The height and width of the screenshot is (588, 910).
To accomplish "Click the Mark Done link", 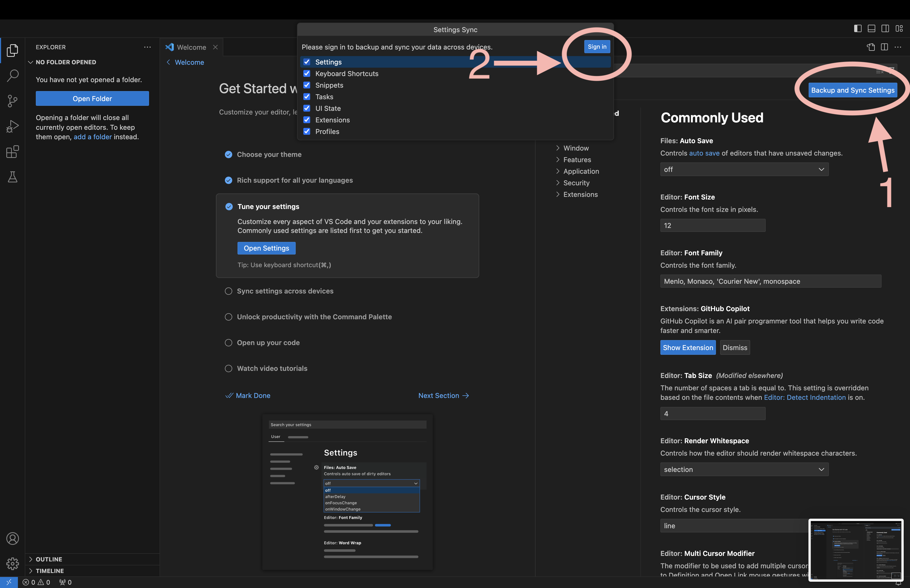I will pos(248,396).
